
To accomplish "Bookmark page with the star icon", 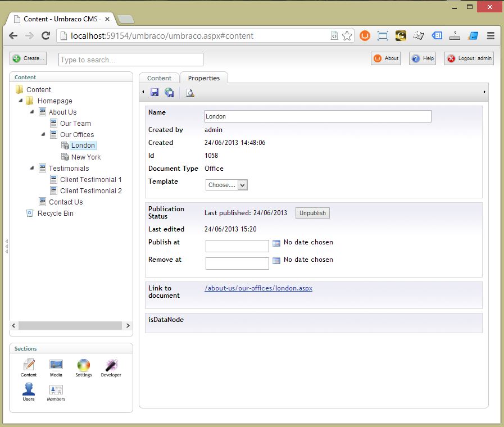I will tap(347, 35).
